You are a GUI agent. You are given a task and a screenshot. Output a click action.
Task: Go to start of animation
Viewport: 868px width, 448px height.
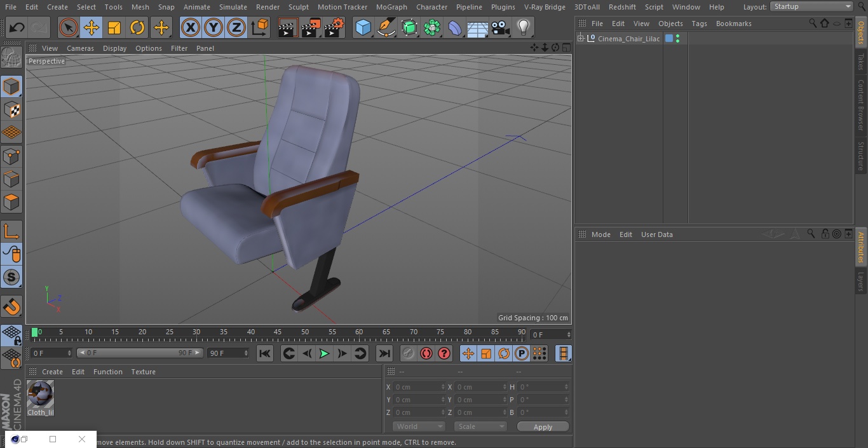pyautogui.click(x=265, y=353)
